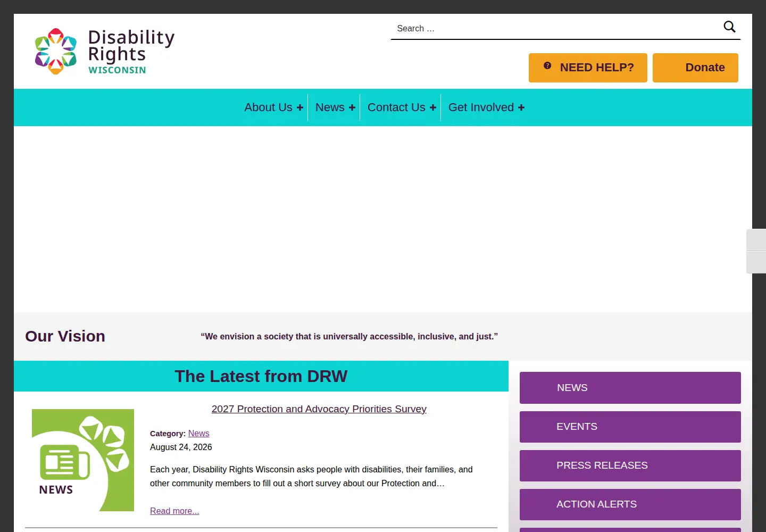Open the 2027 Protection and Advocacy Priorities Survey link
Screen dimensions: 766x532
coord(319,409)
